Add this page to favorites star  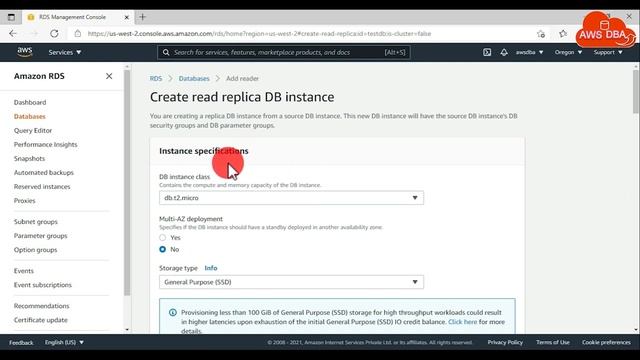[541, 34]
